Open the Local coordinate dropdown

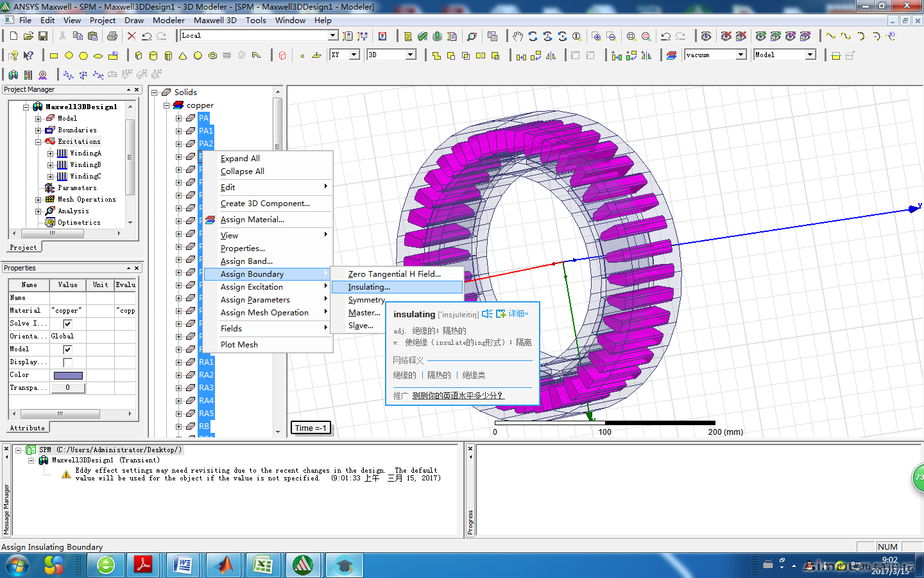point(333,35)
